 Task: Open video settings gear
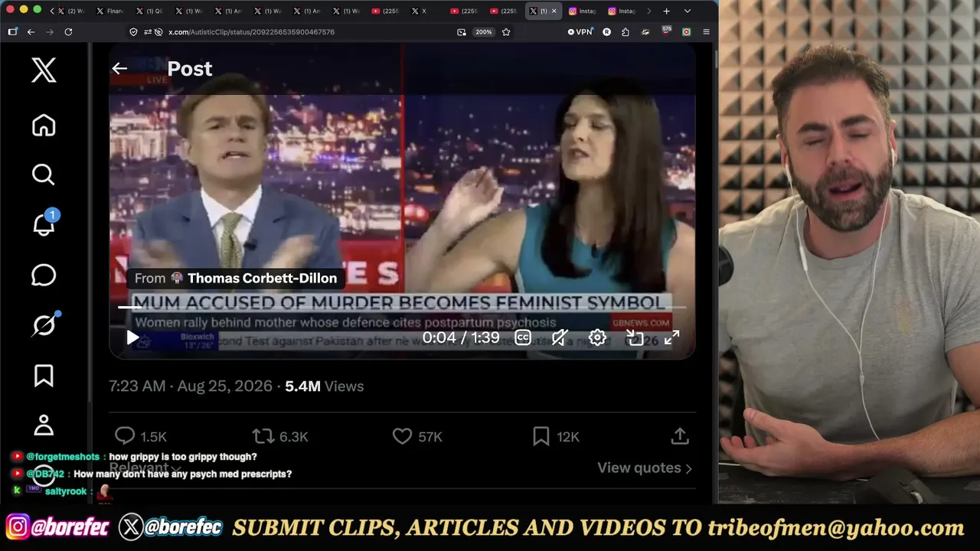597,337
